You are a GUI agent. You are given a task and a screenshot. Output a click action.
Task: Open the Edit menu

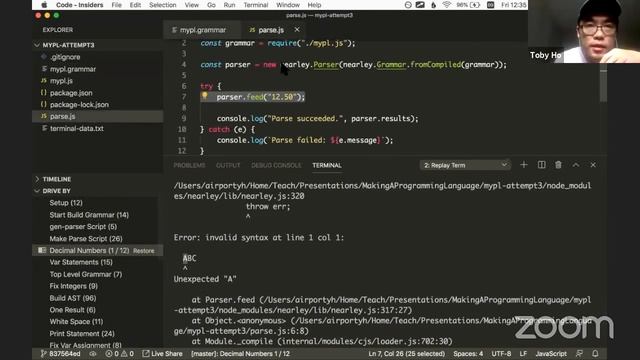(135, 5)
